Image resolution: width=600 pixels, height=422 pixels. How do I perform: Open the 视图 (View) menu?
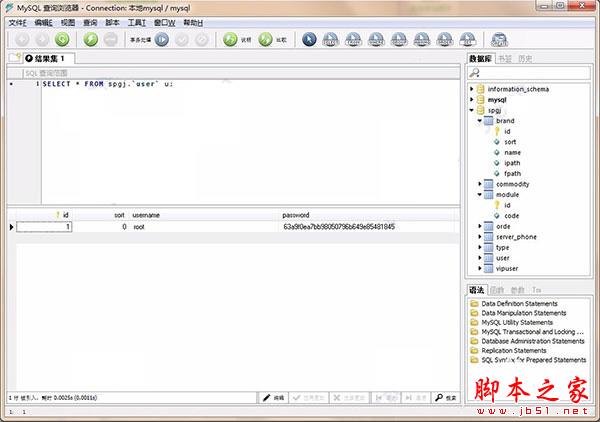pyautogui.click(x=68, y=23)
